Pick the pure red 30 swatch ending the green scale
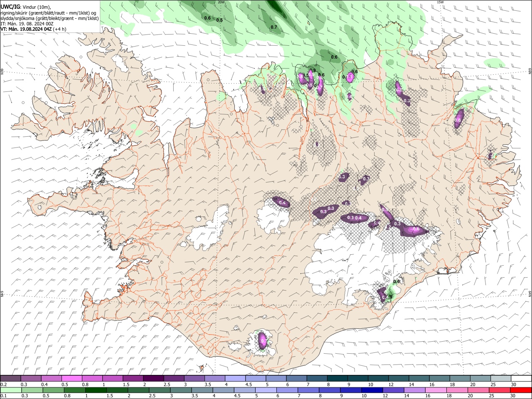This screenshot has width=532, height=399. pos(522,390)
